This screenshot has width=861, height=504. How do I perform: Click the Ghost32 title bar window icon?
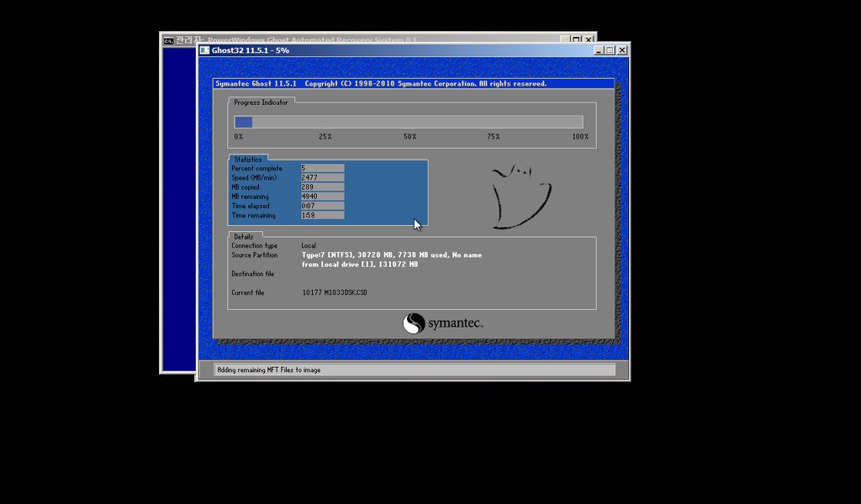pyautogui.click(x=205, y=50)
